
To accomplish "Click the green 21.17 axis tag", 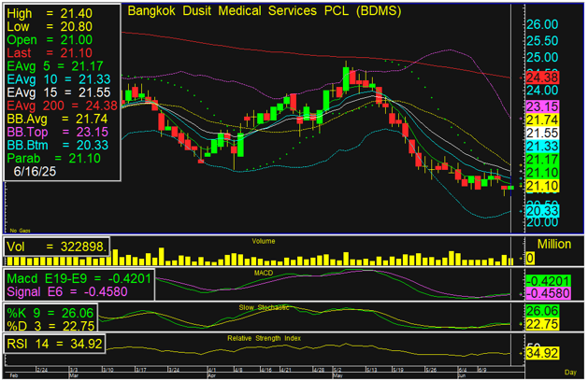I will 542,160.
